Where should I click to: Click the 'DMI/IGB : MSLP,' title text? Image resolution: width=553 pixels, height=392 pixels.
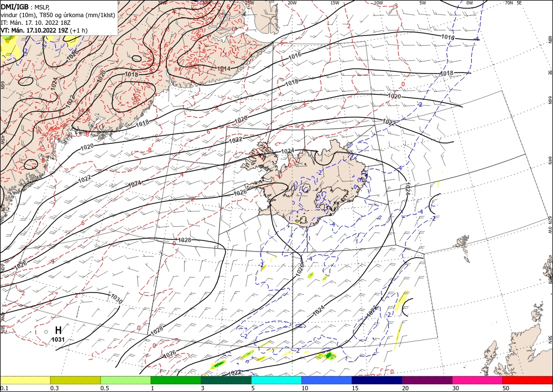[x=25, y=6]
